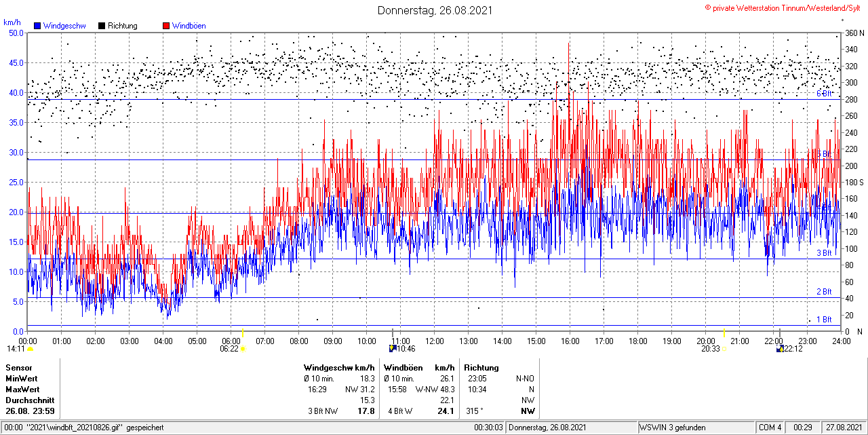Click the min wind speed value 18.3
This screenshot has width=868, height=435.
(x=368, y=378)
